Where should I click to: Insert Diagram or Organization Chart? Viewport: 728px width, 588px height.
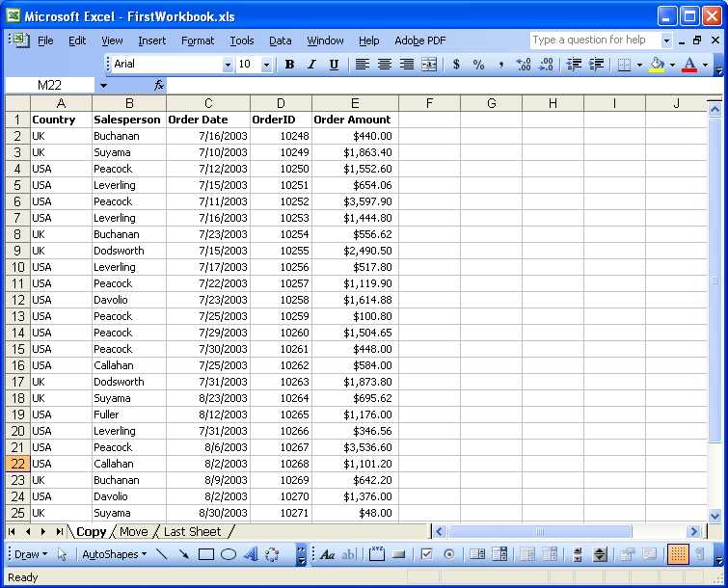coord(272,554)
